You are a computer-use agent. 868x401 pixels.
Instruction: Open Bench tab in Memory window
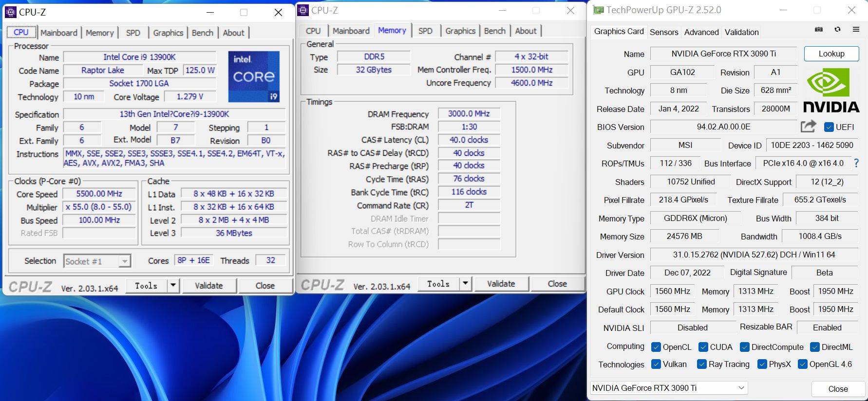pyautogui.click(x=495, y=31)
